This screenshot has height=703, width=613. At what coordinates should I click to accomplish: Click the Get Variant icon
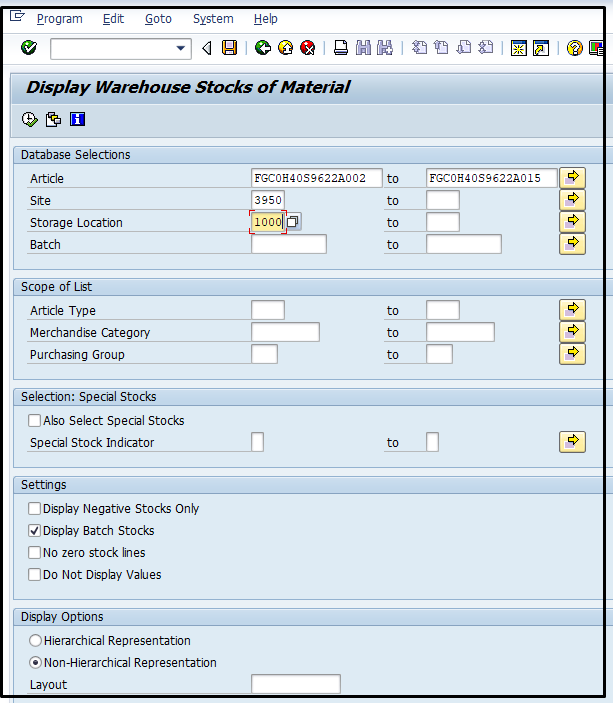pos(53,120)
